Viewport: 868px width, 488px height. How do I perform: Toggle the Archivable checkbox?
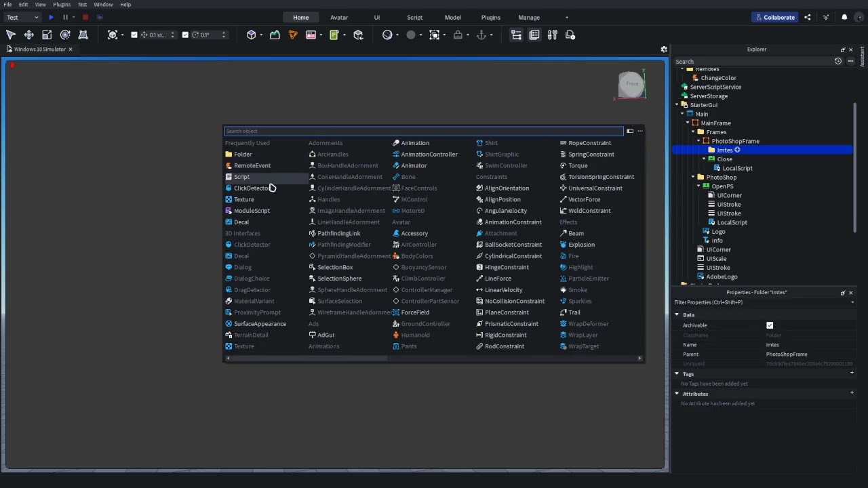tap(770, 325)
